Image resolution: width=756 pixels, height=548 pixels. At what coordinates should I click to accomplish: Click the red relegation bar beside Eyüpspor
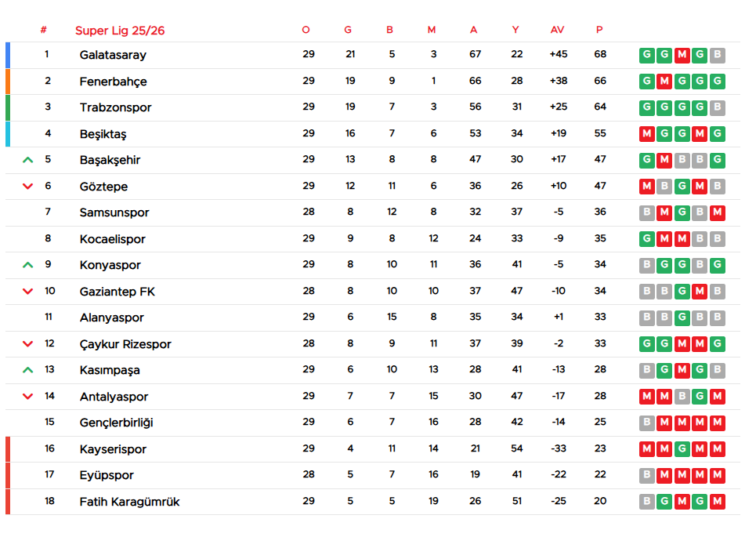click(x=8, y=475)
